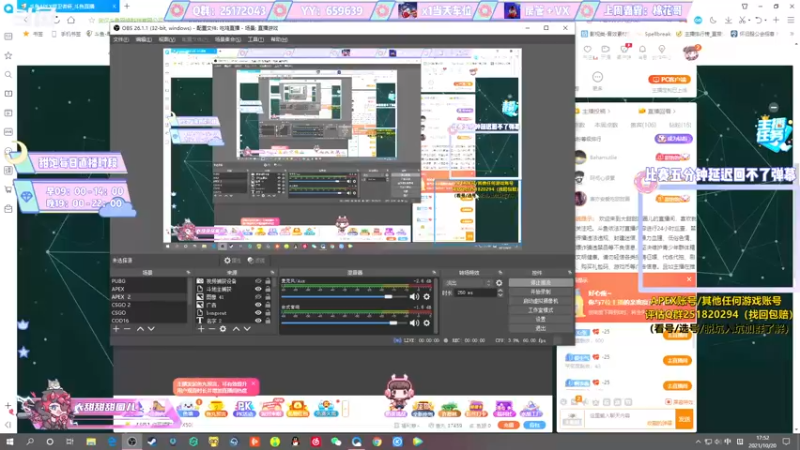Toggle lock on longzeat source

coord(268,313)
